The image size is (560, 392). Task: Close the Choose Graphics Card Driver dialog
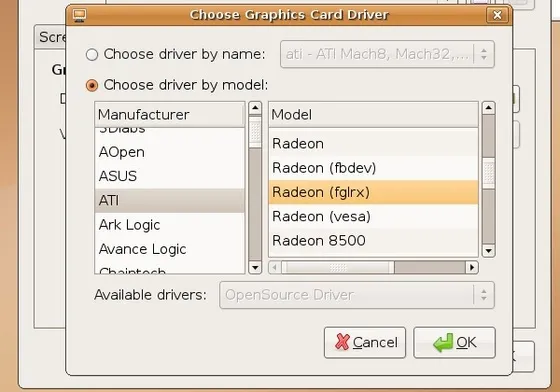(497, 15)
